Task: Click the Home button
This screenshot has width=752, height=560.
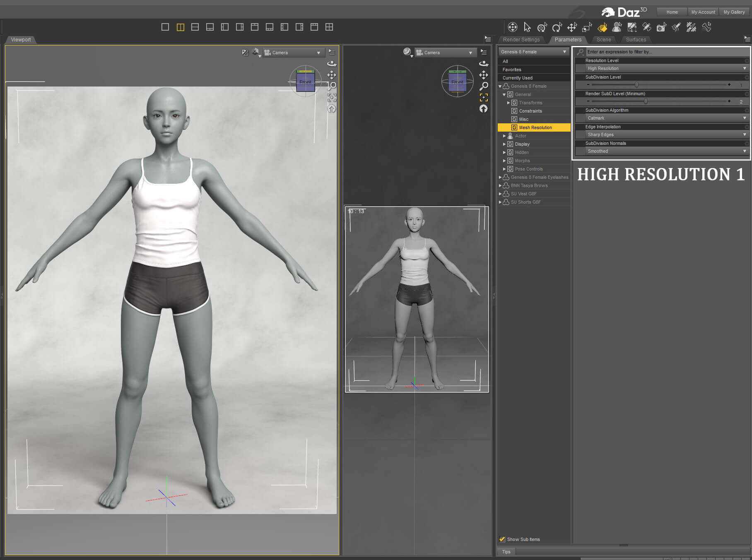Action: click(x=672, y=12)
